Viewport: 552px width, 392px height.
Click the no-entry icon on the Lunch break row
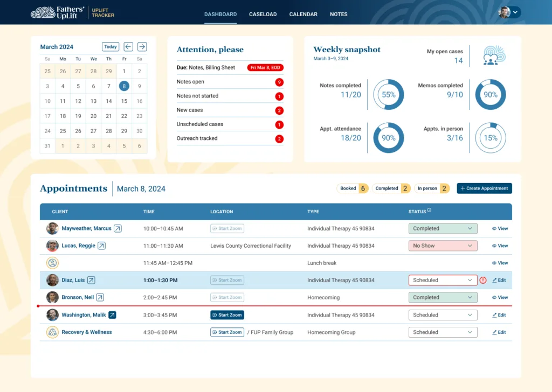(52, 263)
